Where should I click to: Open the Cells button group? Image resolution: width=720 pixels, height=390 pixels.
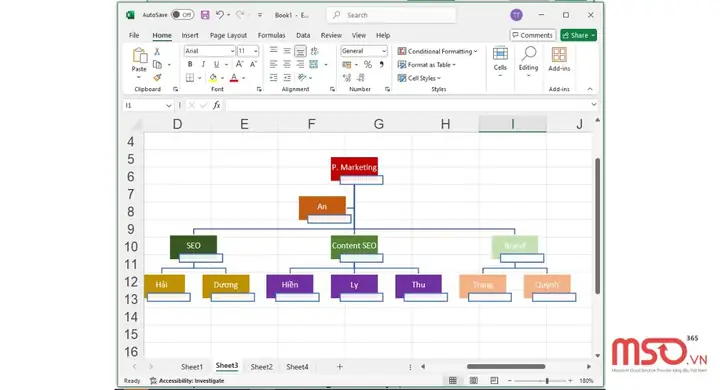(500, 62)
